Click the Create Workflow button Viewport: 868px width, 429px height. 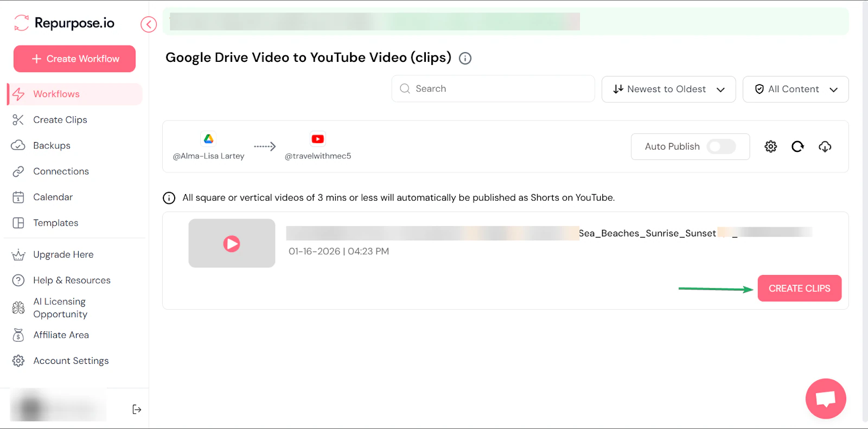[x=74, y=59]
